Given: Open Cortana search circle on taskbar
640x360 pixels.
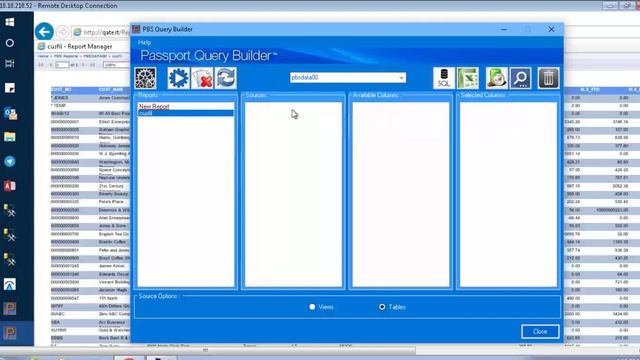Looking at the screenshot, I should (x=10, y=43).
